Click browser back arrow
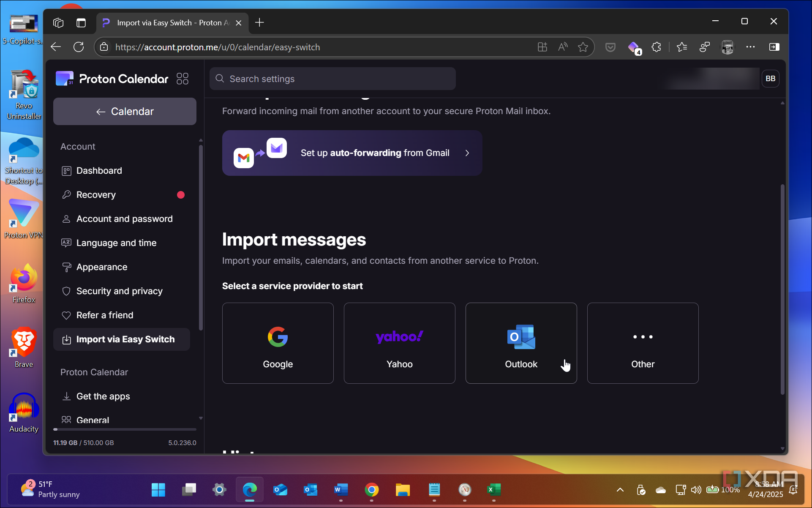The height and width of the screenshot is (508, 812). [56, 47]
